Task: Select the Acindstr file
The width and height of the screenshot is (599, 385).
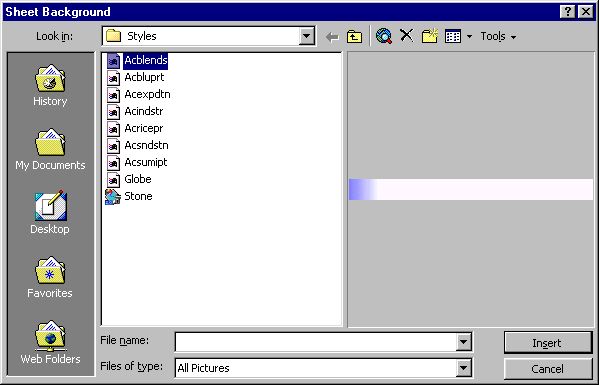Action: click(144, 111)
